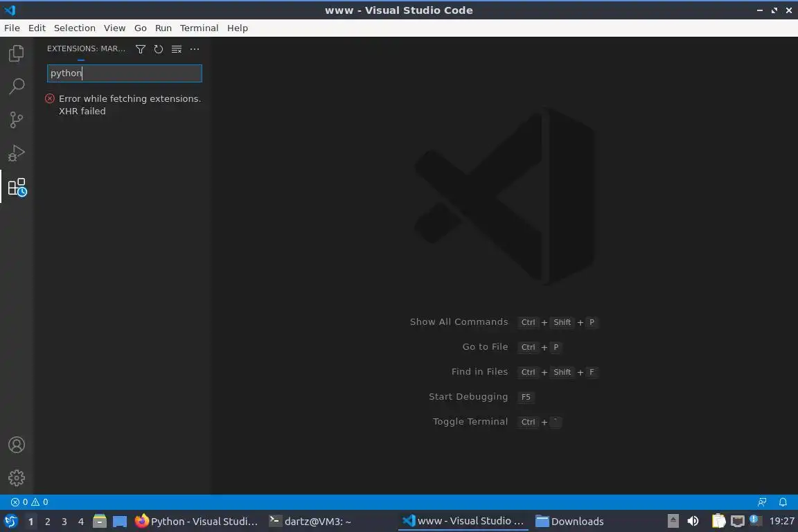
Task: Switch to workspace 2 in taskbar
Action: tap(47, 522)
